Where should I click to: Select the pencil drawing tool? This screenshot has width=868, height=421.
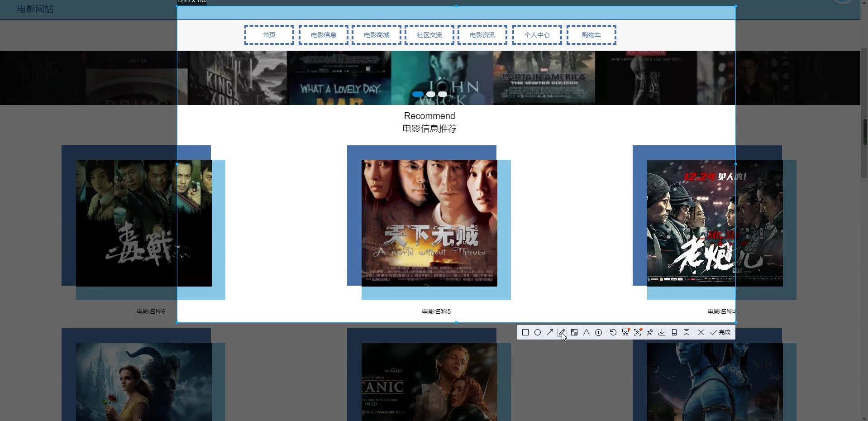(562, 332)
